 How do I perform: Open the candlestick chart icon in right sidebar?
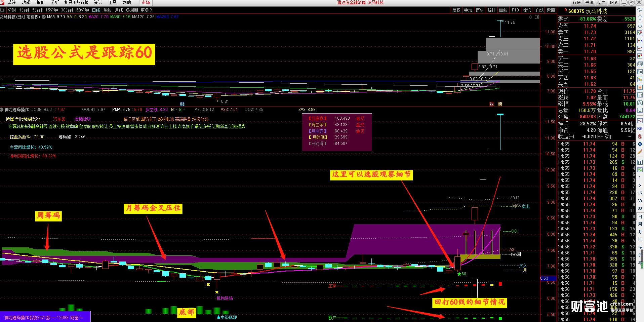pos(640,56)
